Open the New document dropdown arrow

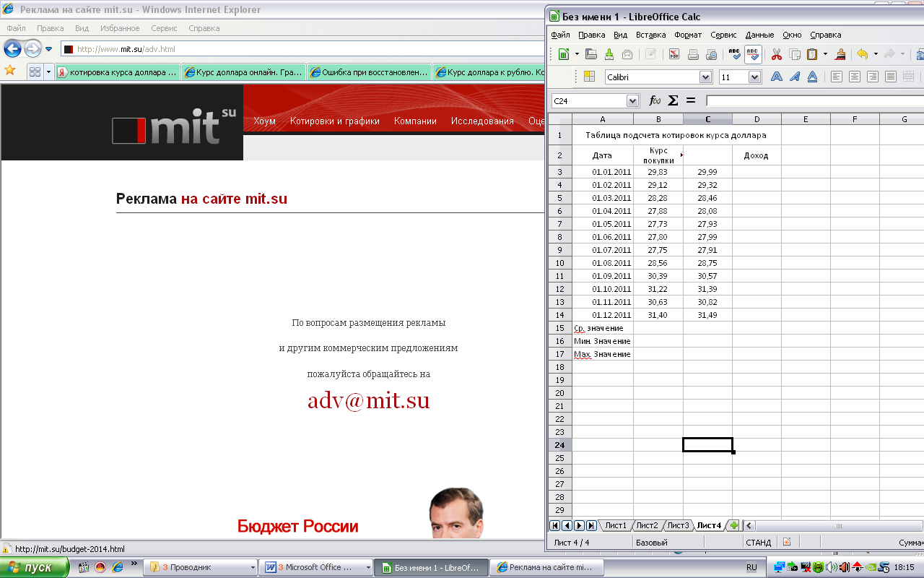576,54
